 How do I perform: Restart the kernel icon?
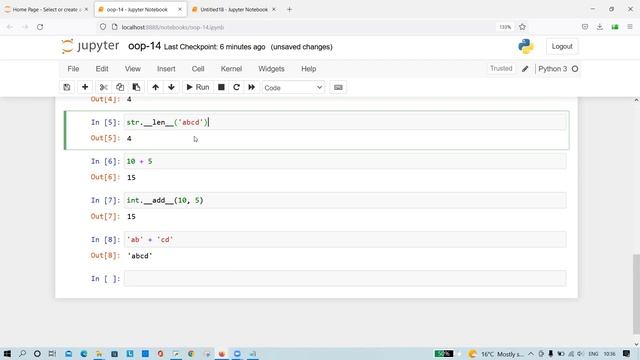point(236,87)
